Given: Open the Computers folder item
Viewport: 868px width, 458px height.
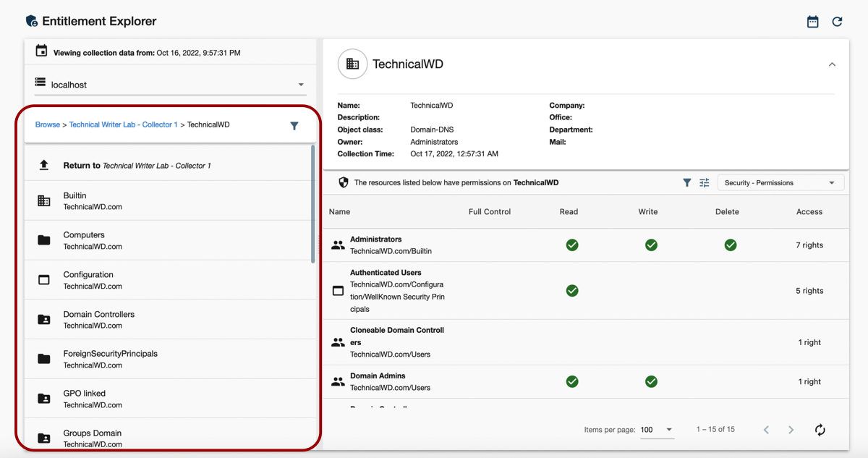Looking at the screenshot, I should (84, 240).
